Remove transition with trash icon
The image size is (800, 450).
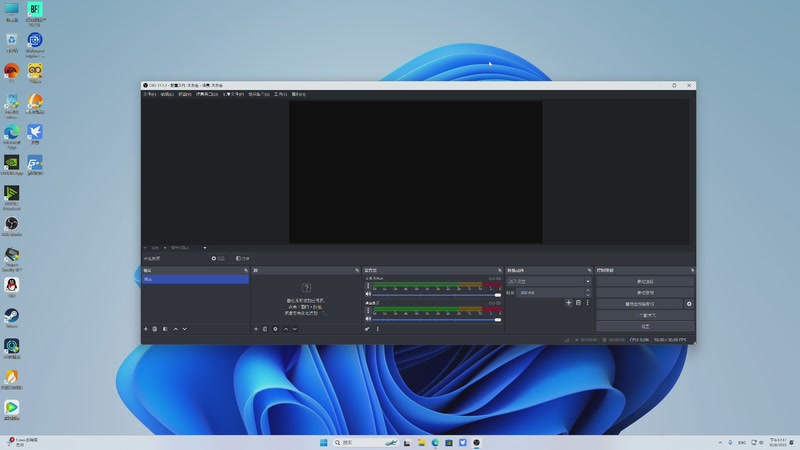pos(578,303)
